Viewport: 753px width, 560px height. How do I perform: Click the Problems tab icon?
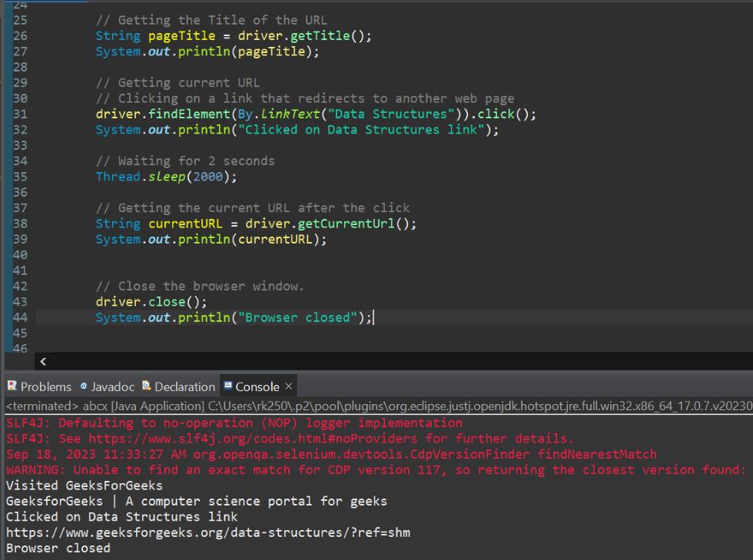pyautogui.click(x=12, y=386)
